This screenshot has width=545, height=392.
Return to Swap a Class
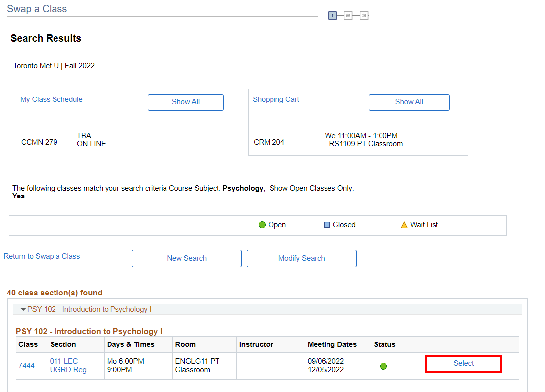[42, 256]
